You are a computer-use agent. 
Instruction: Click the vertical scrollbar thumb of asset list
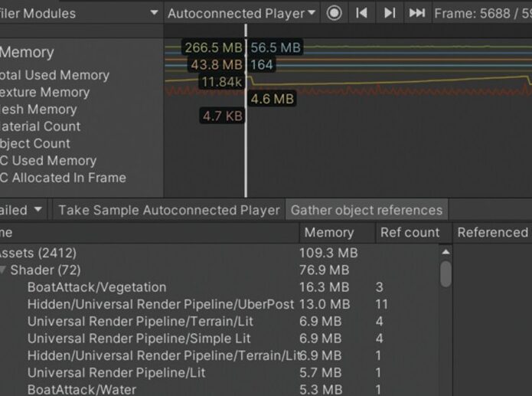click(446, 273)
